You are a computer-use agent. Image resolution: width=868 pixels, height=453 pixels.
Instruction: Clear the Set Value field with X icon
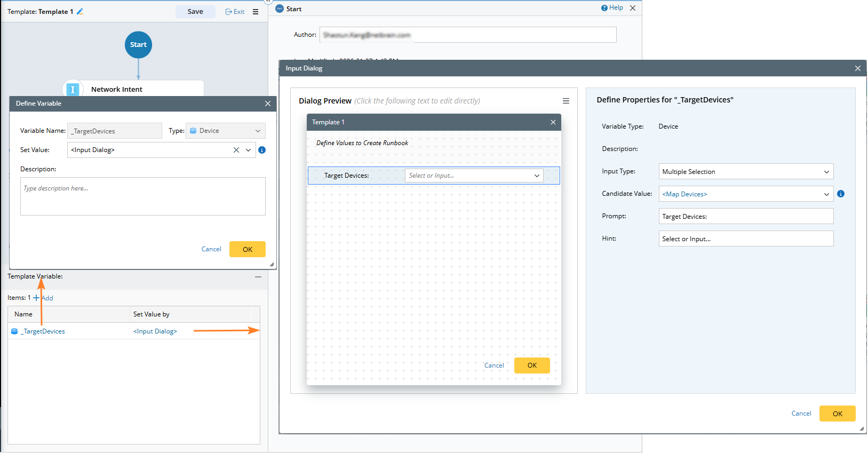(236, 150)
